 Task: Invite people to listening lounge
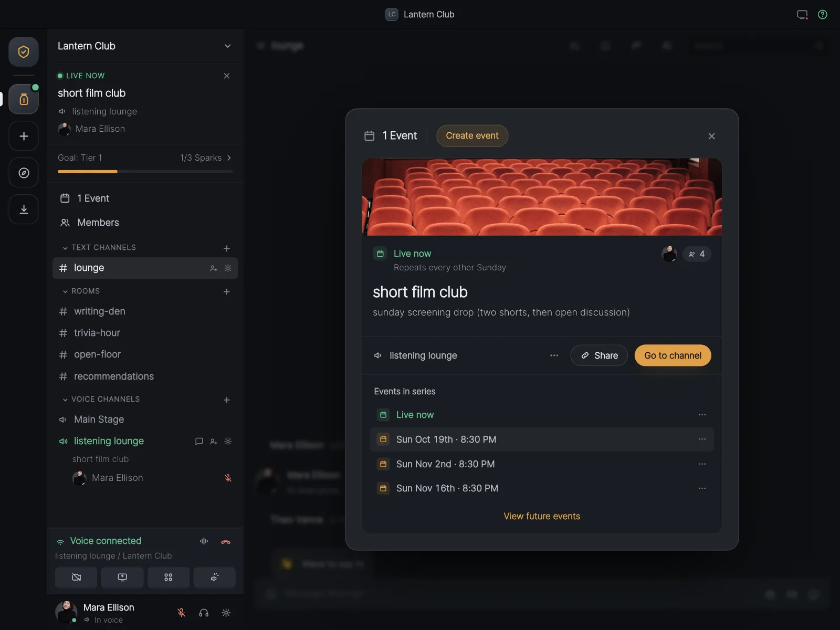pyautogui.click(x=213, y=442)
